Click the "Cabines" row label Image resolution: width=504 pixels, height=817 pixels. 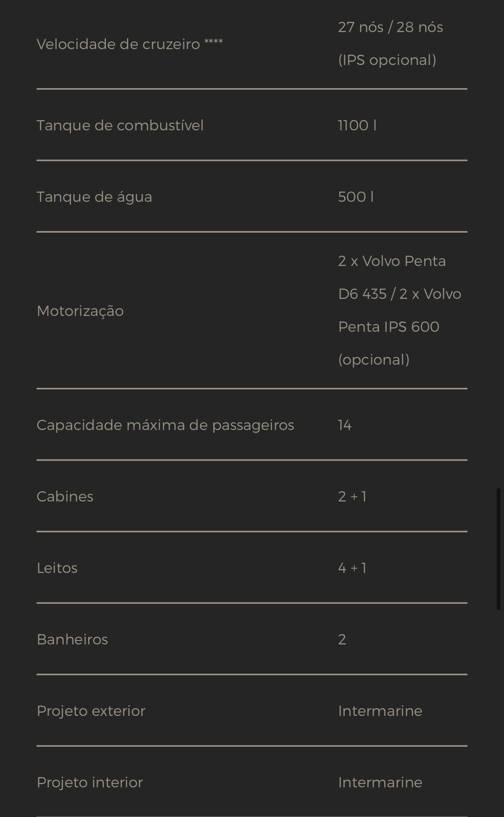click(x=65, y=497)
